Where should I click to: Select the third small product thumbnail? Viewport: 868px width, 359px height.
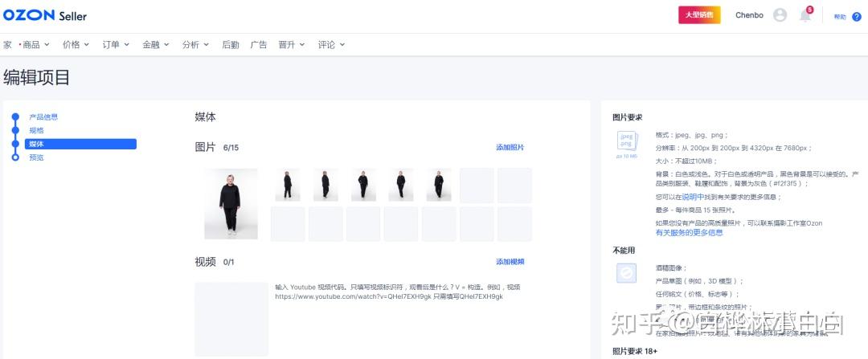click(x=363, y=185)
